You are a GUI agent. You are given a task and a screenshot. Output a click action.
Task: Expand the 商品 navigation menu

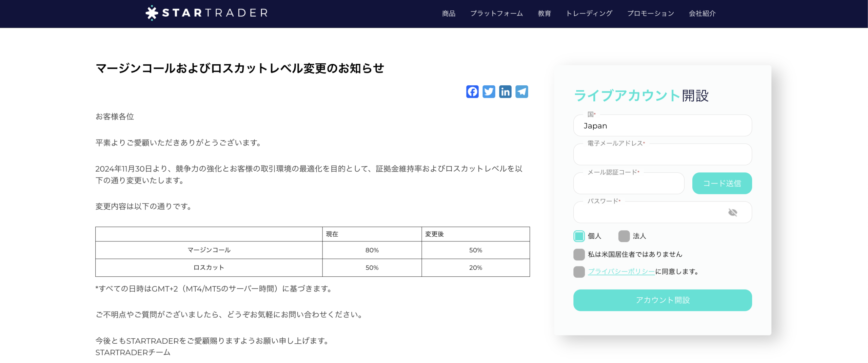point(449,14)
